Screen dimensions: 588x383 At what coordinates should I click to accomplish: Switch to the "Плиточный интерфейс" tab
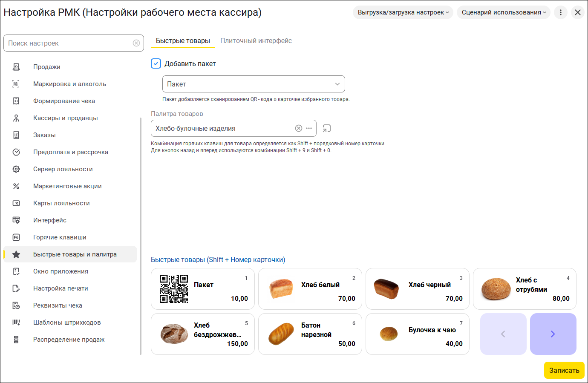click(256, 41)
